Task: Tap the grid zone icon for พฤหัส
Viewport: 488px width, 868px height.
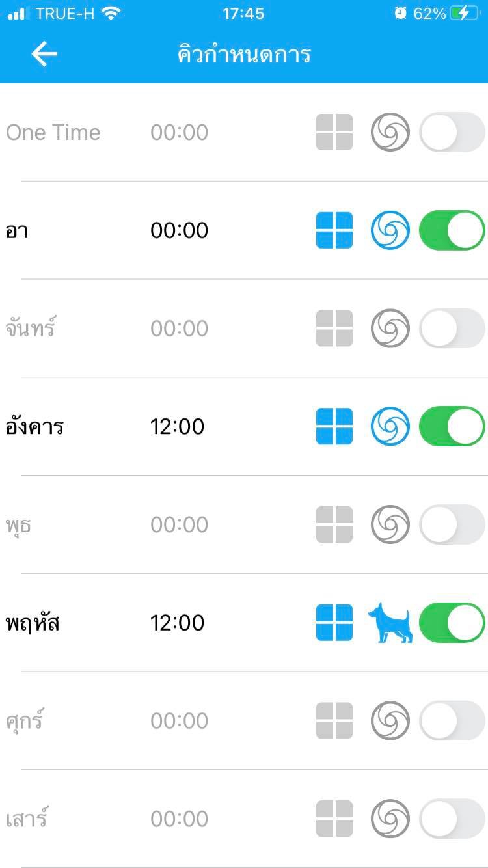Action: tap(334, 623)
